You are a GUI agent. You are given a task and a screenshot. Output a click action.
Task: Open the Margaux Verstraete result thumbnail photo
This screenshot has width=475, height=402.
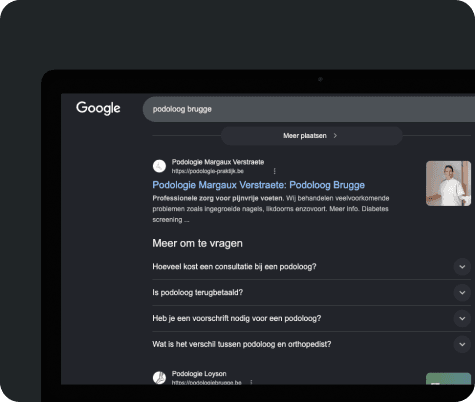coord(448,183)
